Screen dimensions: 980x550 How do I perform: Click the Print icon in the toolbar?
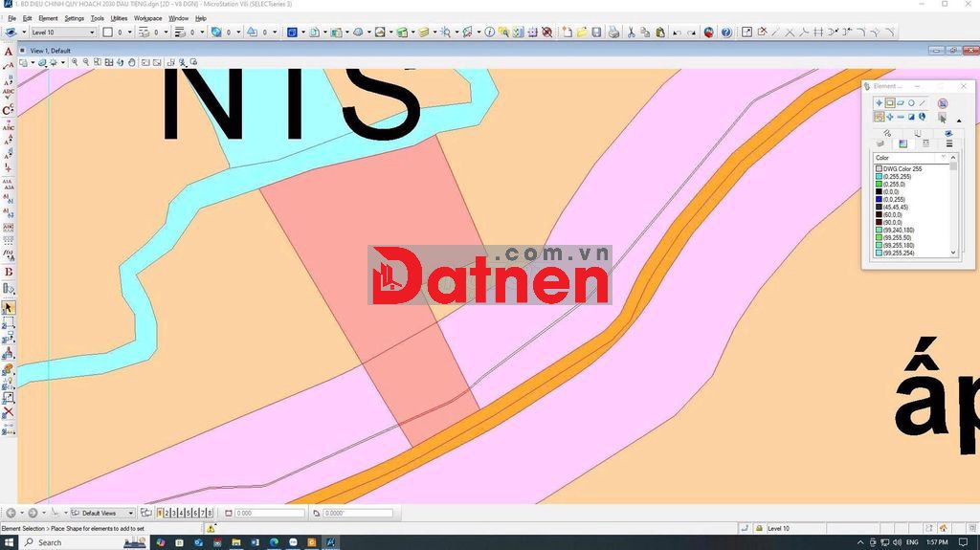(612, 33)
